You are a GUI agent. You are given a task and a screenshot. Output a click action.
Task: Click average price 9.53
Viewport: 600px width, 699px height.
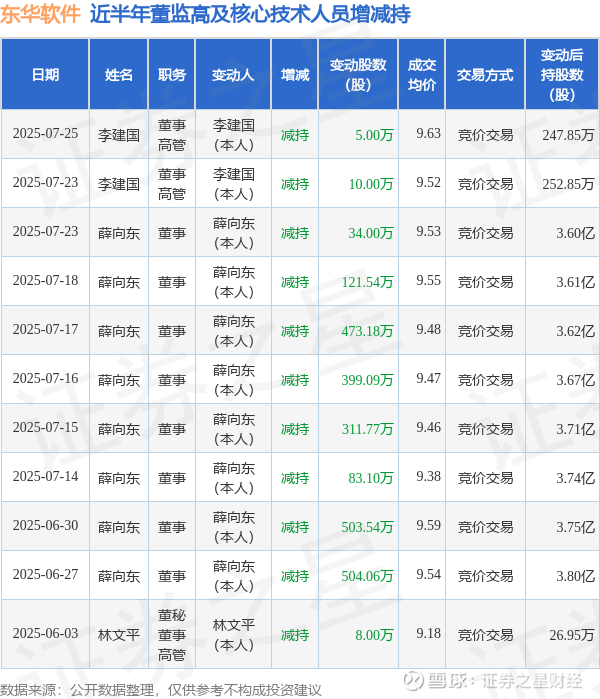428,232
